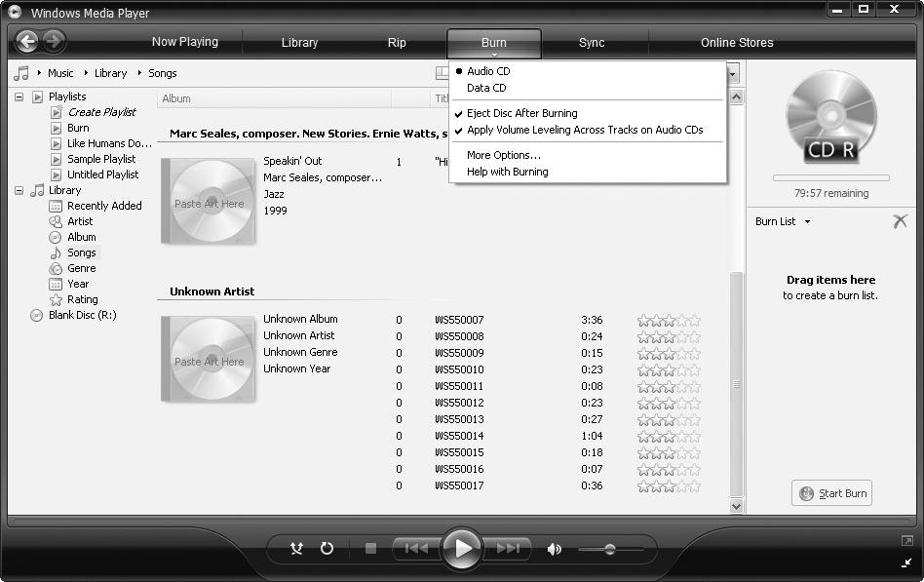
Task: Click the Album column header
Action: tap(274, 98)
